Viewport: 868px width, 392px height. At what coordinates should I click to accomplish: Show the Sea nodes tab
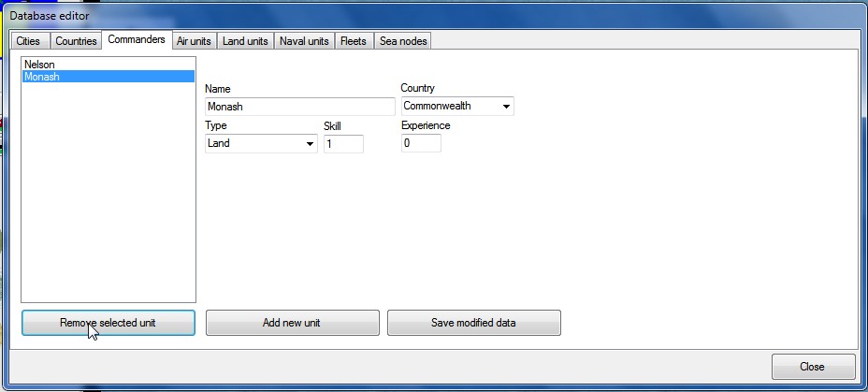point(403,41)
